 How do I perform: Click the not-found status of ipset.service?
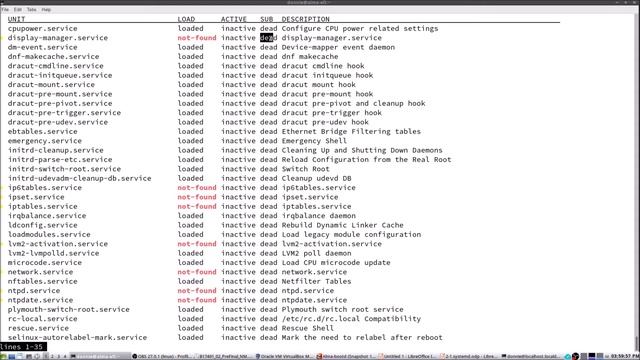click(x=197, y=197)
